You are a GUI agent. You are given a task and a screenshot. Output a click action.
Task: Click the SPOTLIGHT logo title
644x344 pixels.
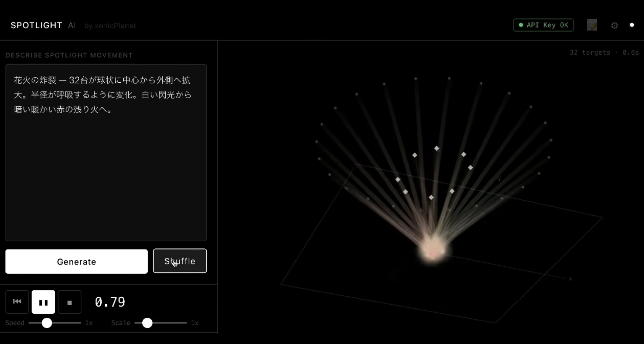point(37,25)
